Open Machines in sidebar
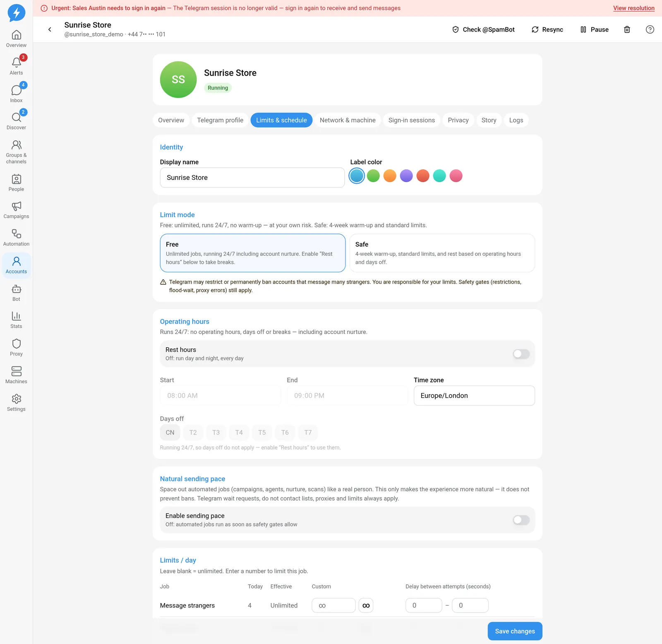 pos(16,375)
